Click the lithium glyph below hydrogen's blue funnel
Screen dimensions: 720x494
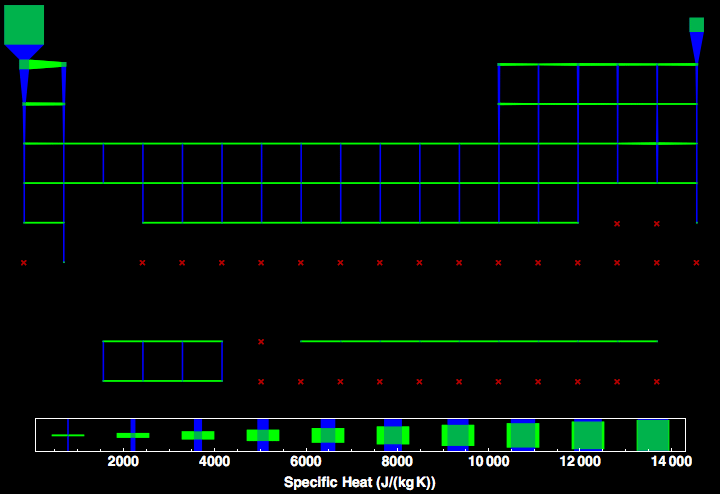24,64
